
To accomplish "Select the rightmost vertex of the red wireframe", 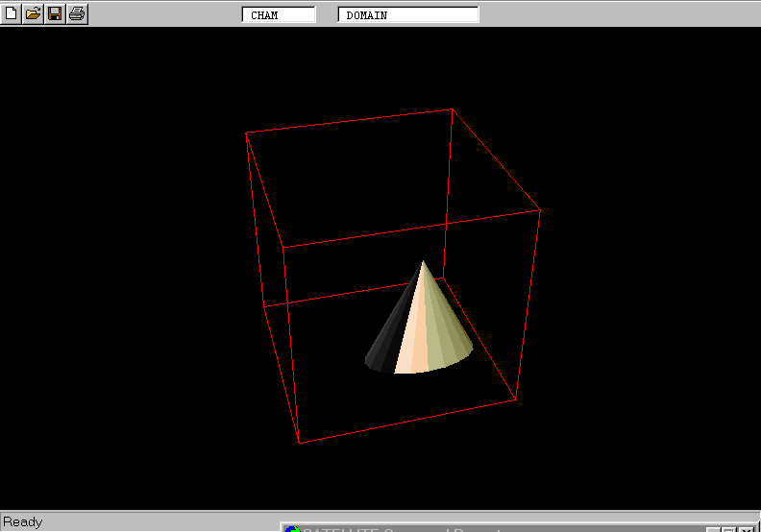I will (x=540, y=210).
